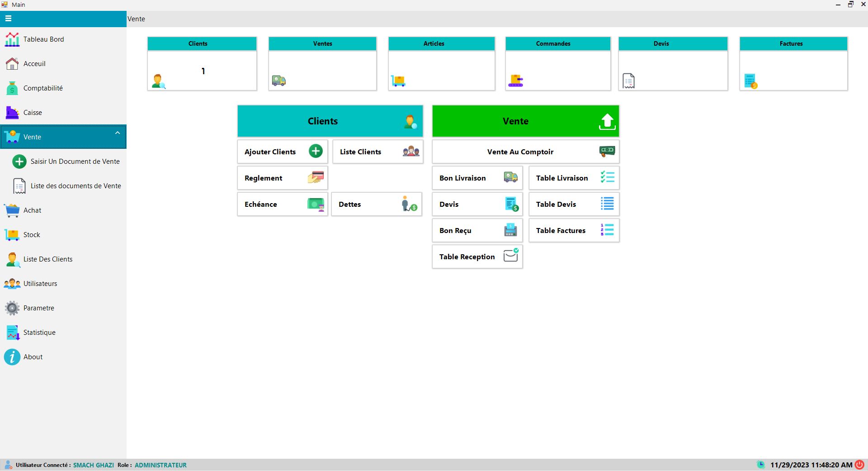868x471 pixels.
Task: Click the About info icon
Action: (x=12, y=357)
